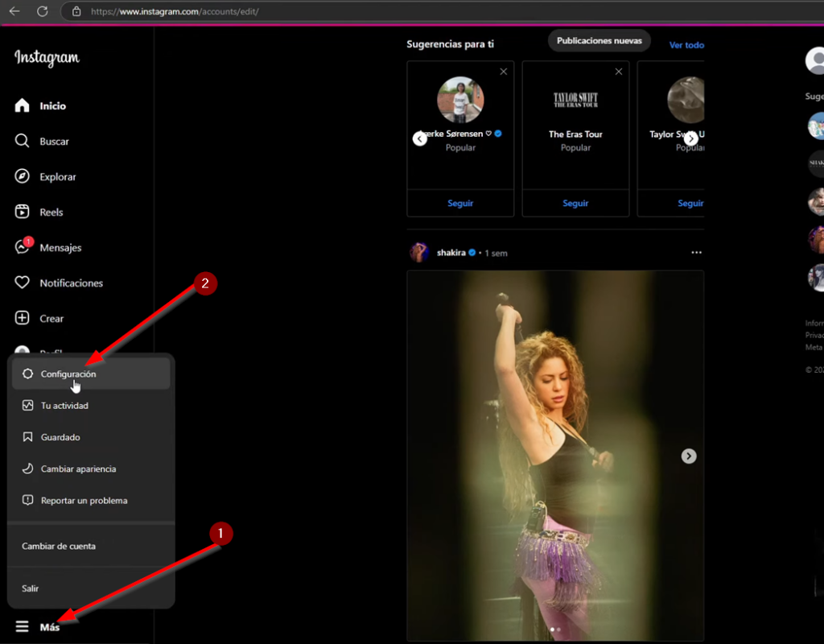Click the Tu actividad chart icon
This screenshot has width=824, height=644.
[28, 406]
